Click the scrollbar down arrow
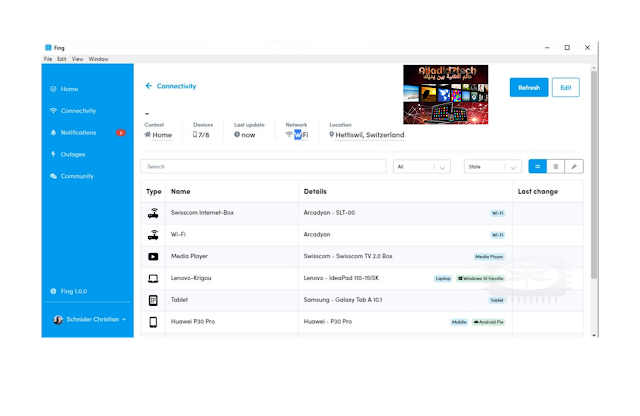The width and height of the screenshot is (640, 416). click(x=594, y=334)
